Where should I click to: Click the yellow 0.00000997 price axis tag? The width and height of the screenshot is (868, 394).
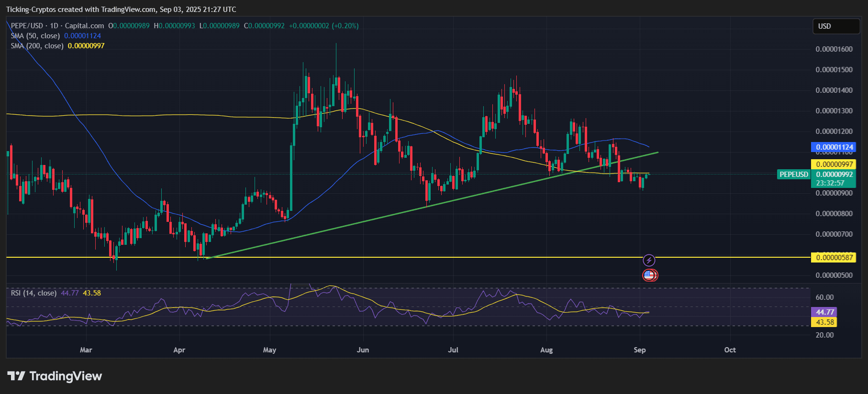point(834,164)
